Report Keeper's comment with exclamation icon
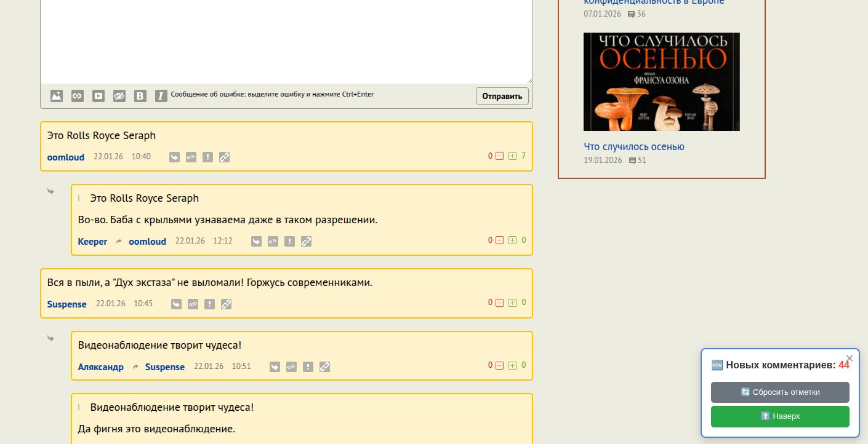This screenshot has height=444, width=868. tap(289, 242)
